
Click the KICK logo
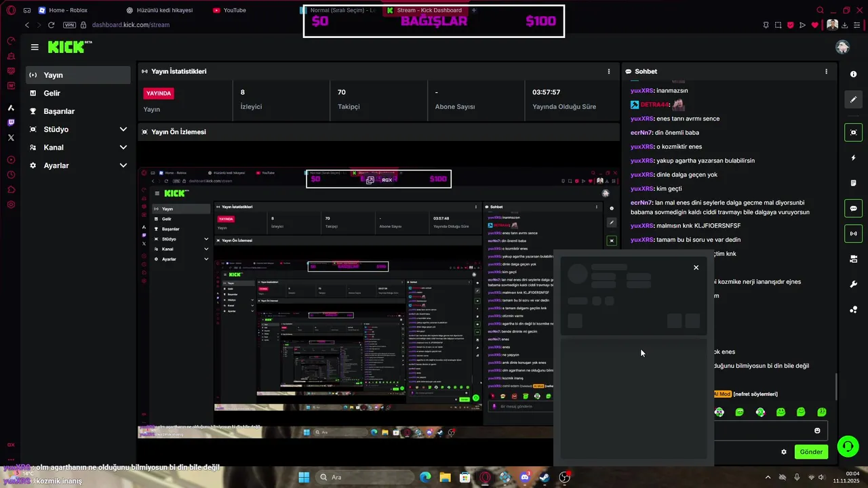70,47
